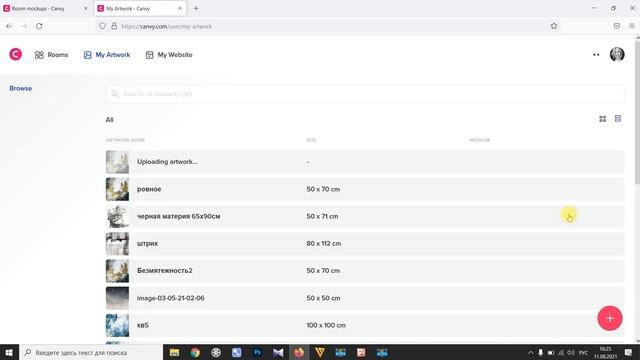
Task: Open the user profile avatar menu
Action: (x=617, y=54)
